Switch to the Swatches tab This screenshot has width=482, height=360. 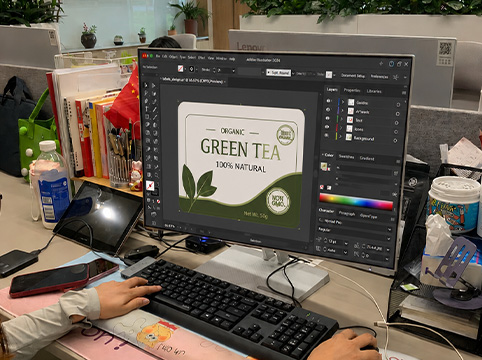tap(346, 157)
